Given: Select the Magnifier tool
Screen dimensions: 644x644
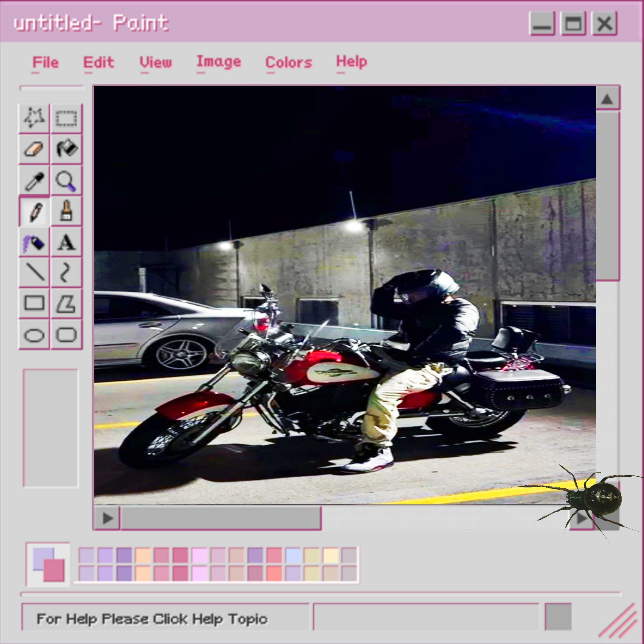Looking at the screenshot, I should coord(66,180).
